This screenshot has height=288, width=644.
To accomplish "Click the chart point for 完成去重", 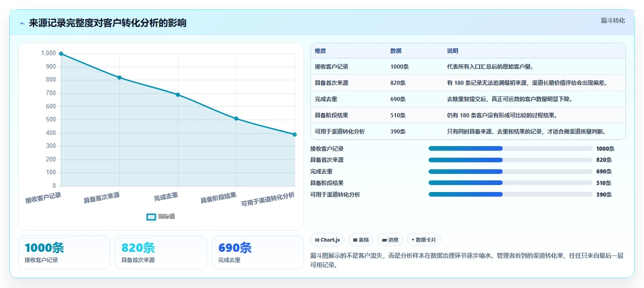I will coord(178,95).
